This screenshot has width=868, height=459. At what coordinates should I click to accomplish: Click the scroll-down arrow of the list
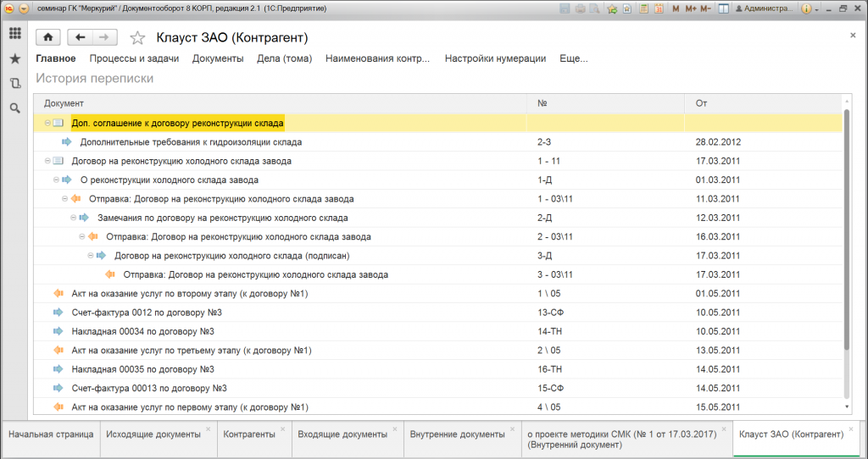tap(847, 407)
